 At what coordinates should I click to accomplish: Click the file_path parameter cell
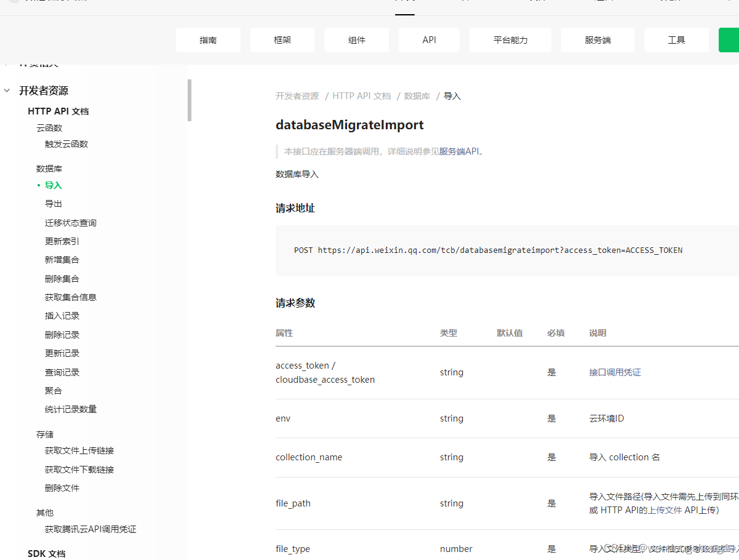[293, 503]
